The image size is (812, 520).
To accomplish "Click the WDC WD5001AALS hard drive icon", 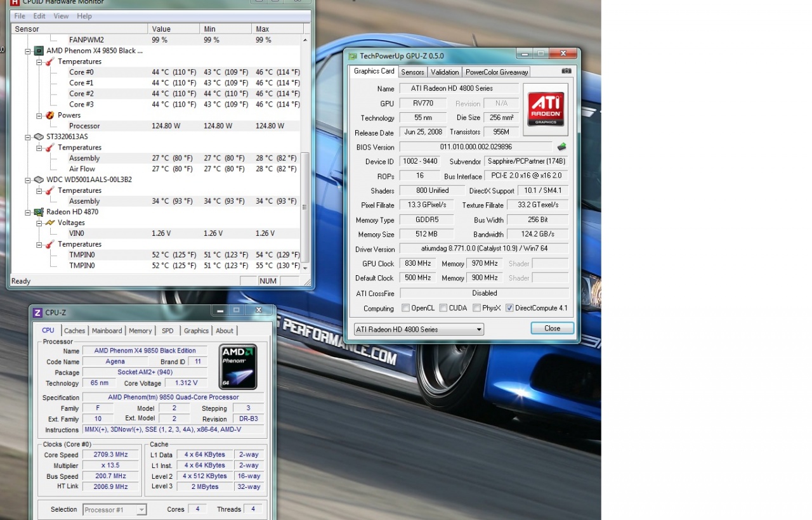I will pos(39,179).
